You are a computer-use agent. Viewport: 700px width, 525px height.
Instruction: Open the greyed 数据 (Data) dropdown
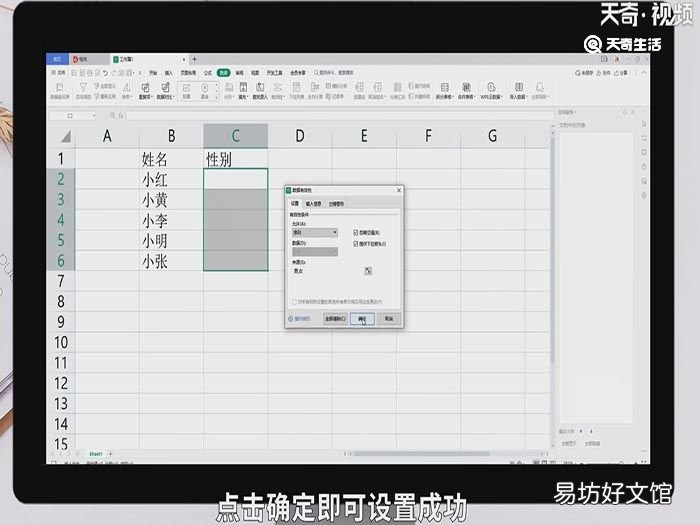(x=315, y=252)
